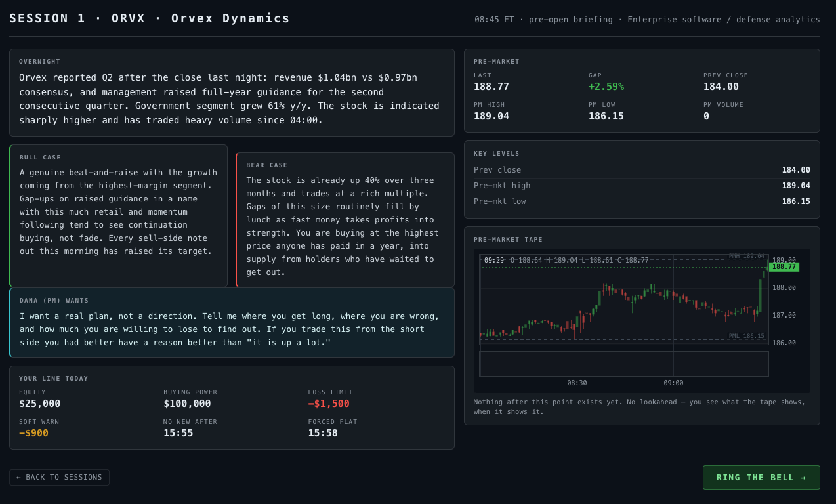Select the Soft Warn -$900 value
The image size is (836, 504).
[33, 433]
